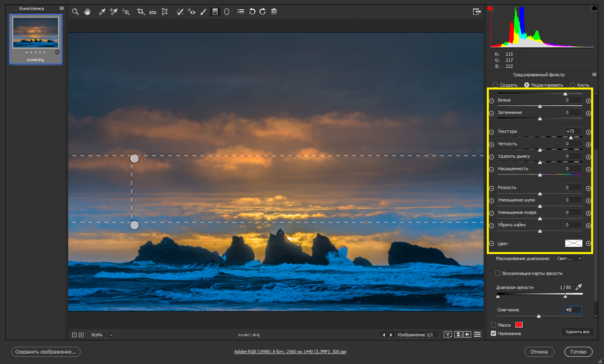Screen dimensions: 604x364
Task: Increase Уменьшение шума with plus icon
Action: pos(588,201)
